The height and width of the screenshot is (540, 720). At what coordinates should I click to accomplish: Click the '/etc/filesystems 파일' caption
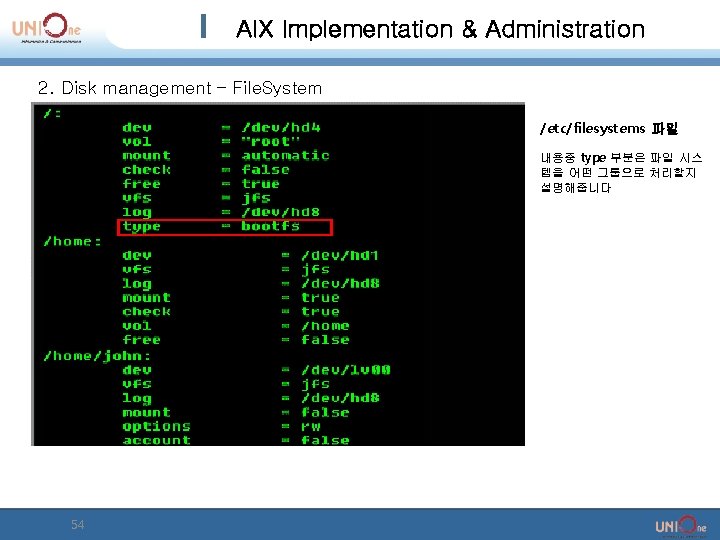tap(609, 128)
